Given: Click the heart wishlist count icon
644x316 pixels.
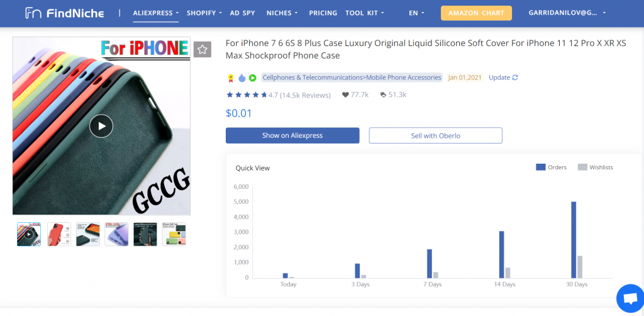Looking at the screenshot, I should click(345, 95).
